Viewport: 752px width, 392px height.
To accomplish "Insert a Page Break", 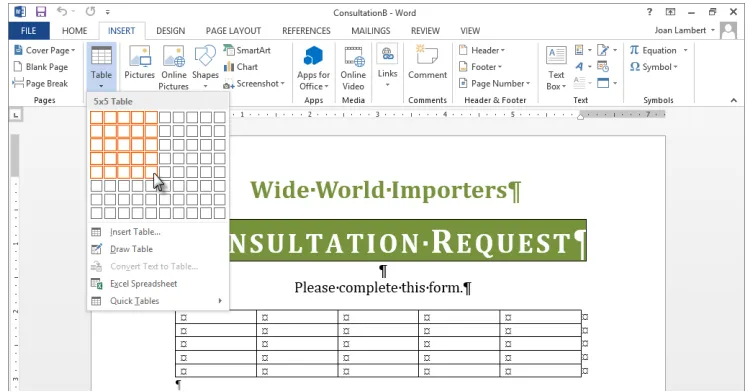I will 41,83.
